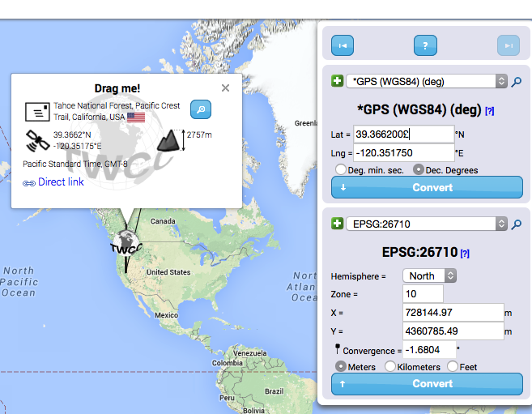Click the green plus next to GPS (WGS84)
The image size is (532, 414).
337,81
